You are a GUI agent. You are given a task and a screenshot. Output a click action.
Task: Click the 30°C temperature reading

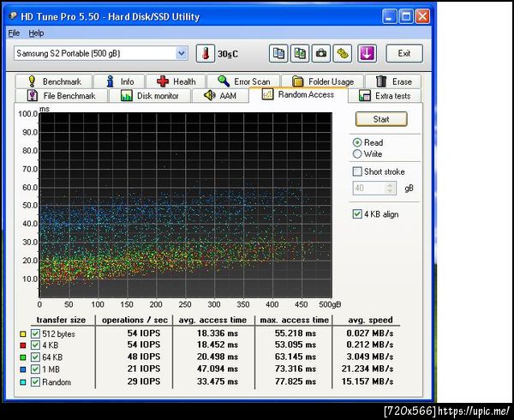(x=228, y=54)
